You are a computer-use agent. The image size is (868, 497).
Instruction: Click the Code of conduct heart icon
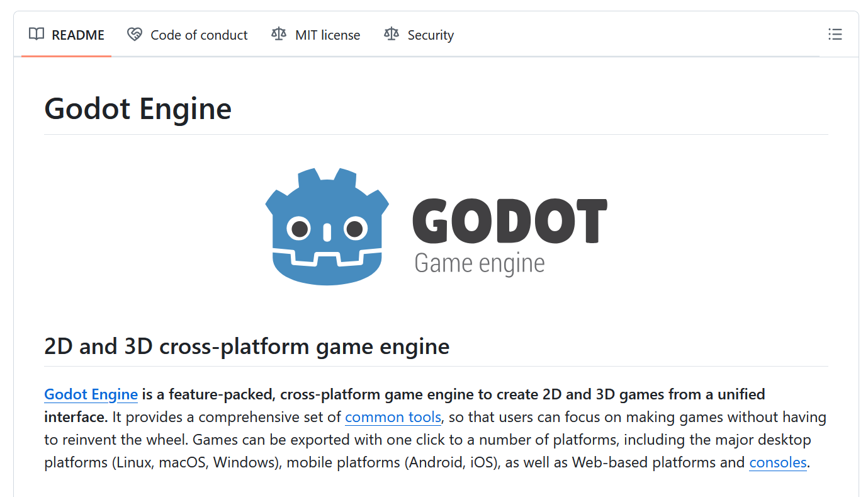[134, 35]
